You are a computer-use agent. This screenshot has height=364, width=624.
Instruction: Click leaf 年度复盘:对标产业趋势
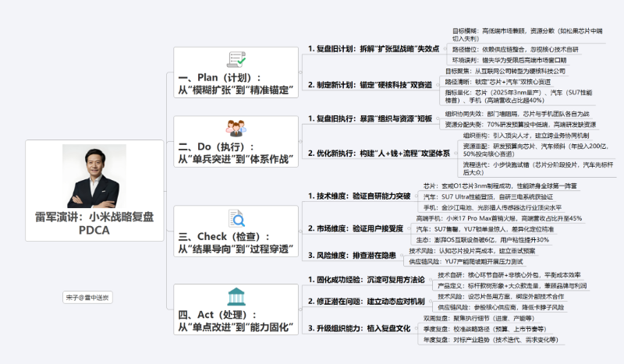pos(491,340)
